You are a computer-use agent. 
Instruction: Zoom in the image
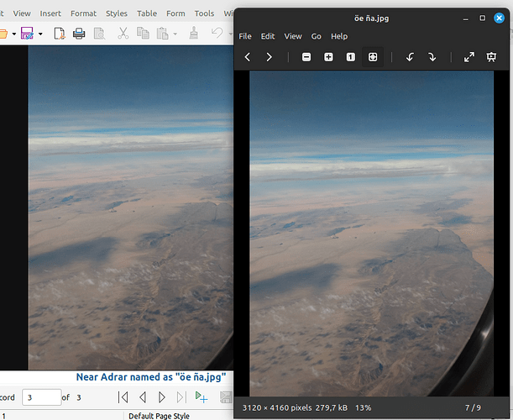(x=328, y=57)
